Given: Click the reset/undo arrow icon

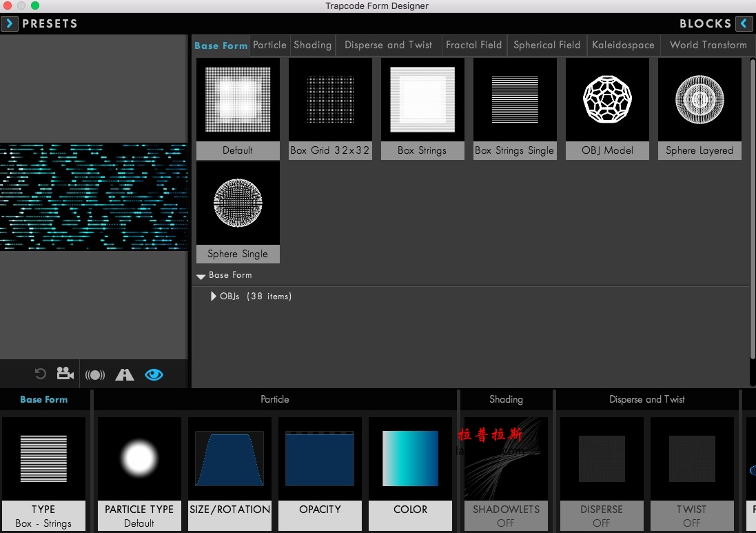Looking at the screenshot, I should tap(41, 374).
